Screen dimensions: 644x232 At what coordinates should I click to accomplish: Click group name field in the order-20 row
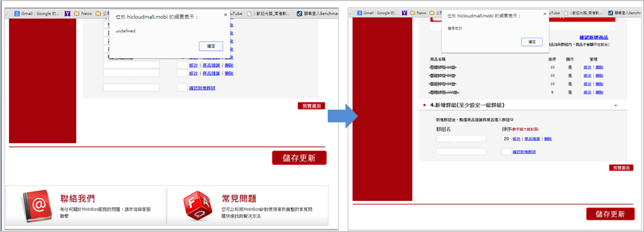(x=461, y=139)
